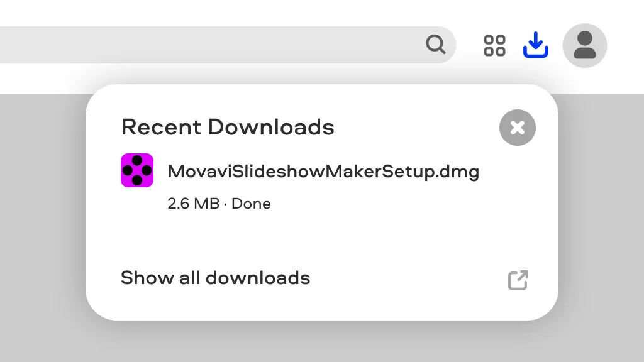Open MovaviSlideshowMakerSetup.dmg from the list
644x362 pixels.
point(323,171)
